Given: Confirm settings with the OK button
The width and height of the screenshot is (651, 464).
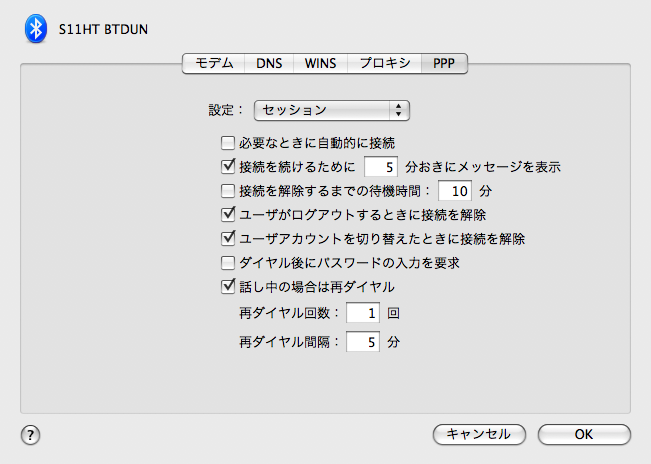Looking at the screenshot, I should coord(584,434).
